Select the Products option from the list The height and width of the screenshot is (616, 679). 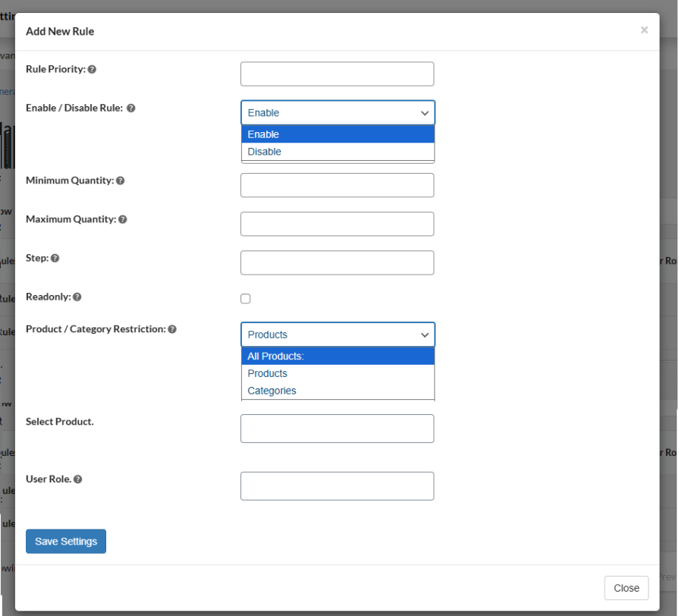pyautogui.click(x=267, y=372)
